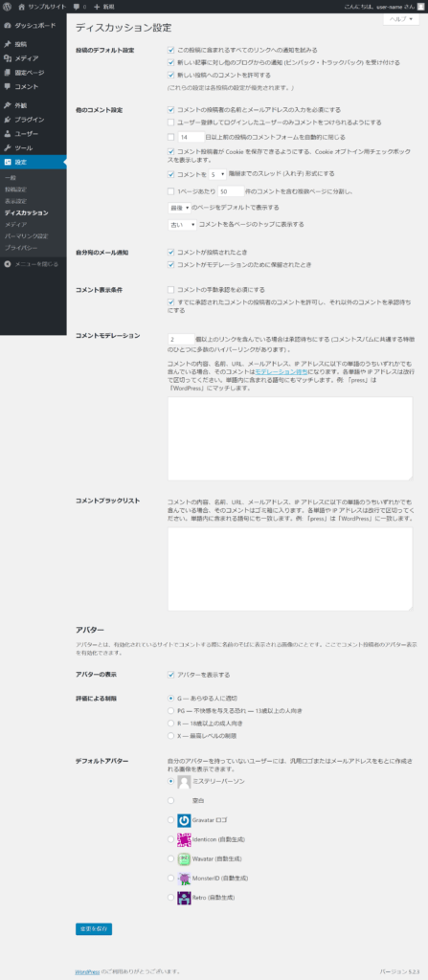
Task: Click the WordPress logo icon in admin bar
Action: click(x=7, y=7)
